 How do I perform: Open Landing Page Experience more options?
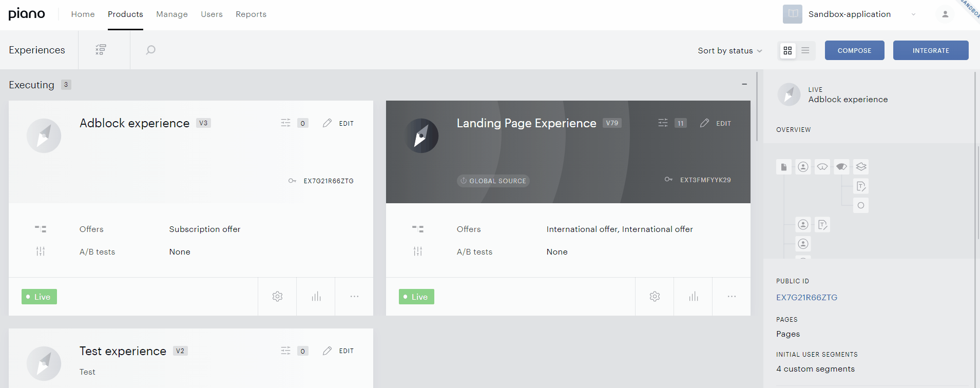[x=732, y=297]
